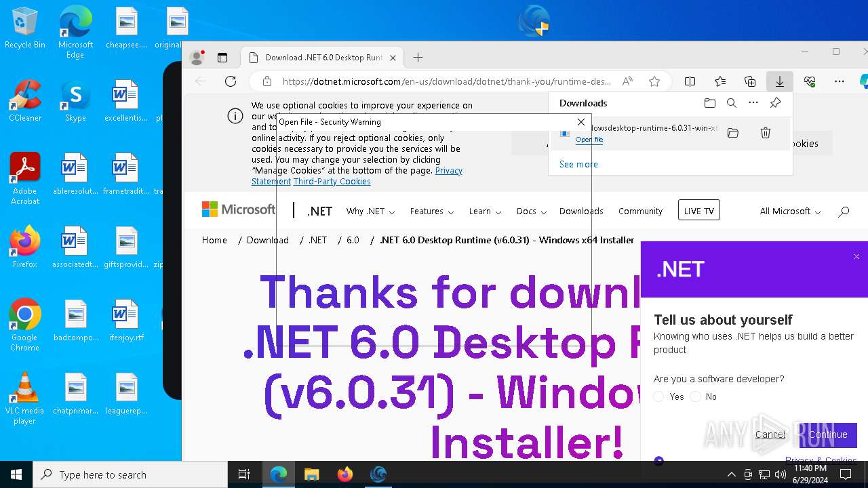Delete the windowsdesktop-runtime download entry
The image size is (868, 488).
click(766, 133)
